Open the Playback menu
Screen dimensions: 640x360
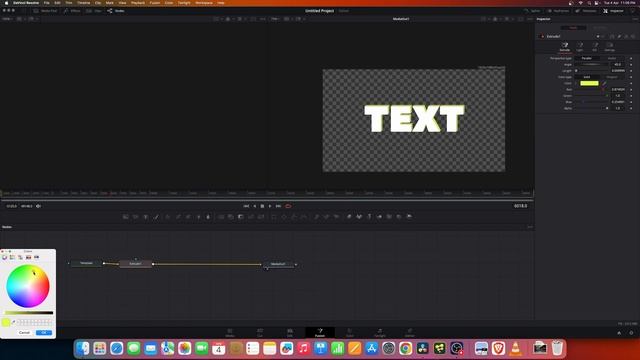[138, 3]
